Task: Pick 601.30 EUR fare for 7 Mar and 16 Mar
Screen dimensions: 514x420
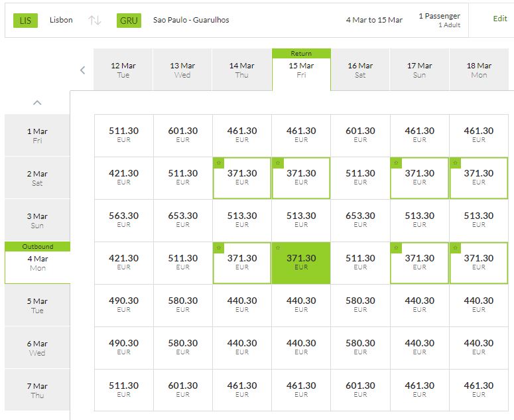Action: coord(360,390)
